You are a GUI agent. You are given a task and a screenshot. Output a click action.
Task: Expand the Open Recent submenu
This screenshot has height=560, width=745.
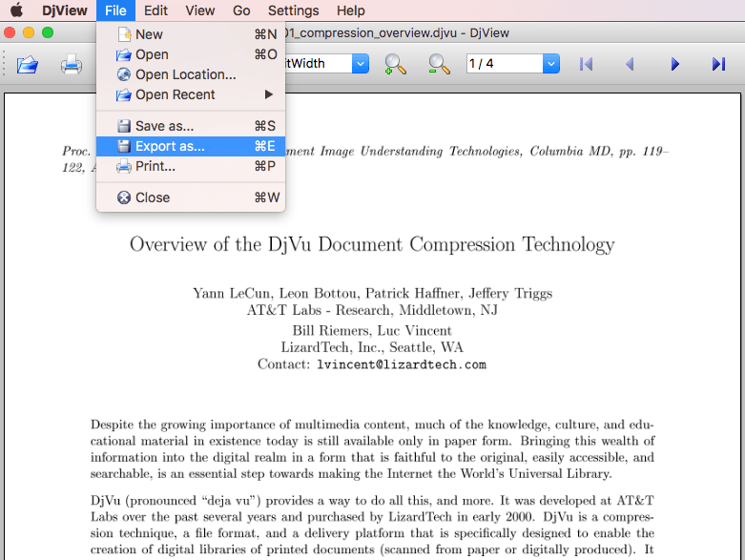(191, 94)
